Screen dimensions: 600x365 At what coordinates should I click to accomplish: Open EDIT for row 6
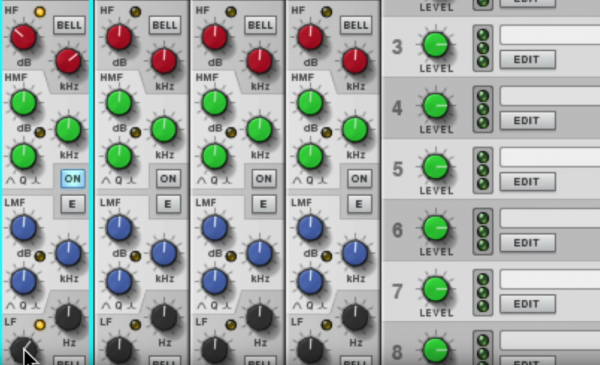(x=528, y=243)
